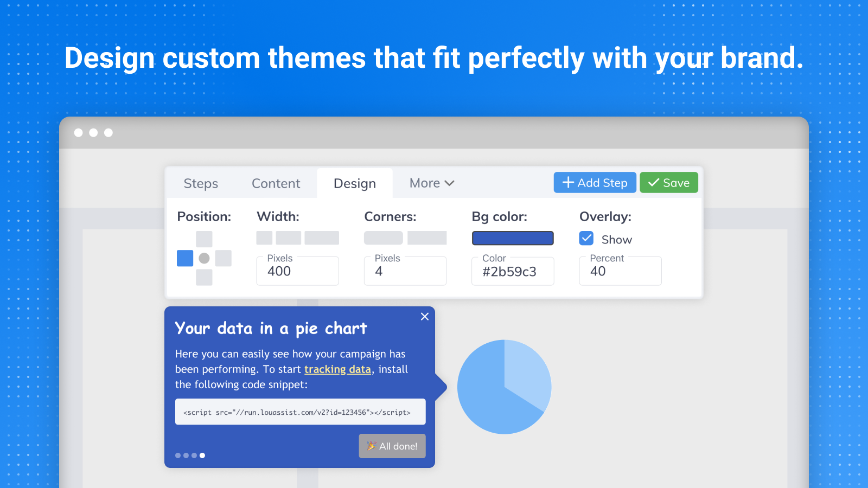Follow the tracking data link
868x488 pixels.
click(x=337, y=369)
